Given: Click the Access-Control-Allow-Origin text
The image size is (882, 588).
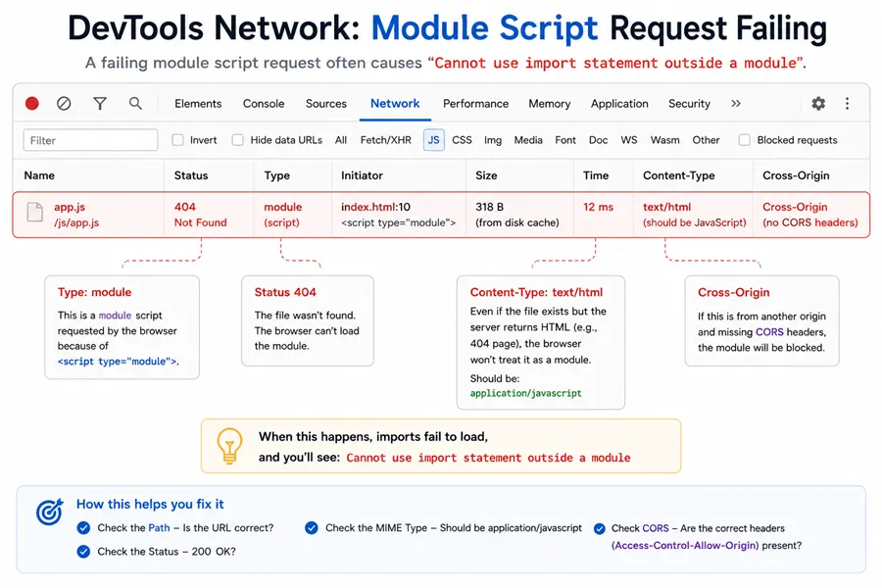Looking at the screenshot, I should click(x=685, y=545).
